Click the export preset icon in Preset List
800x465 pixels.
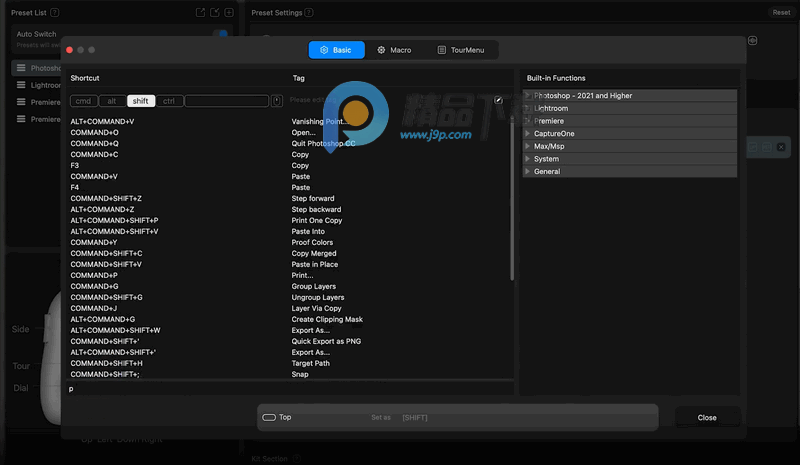tap(200, 12)
